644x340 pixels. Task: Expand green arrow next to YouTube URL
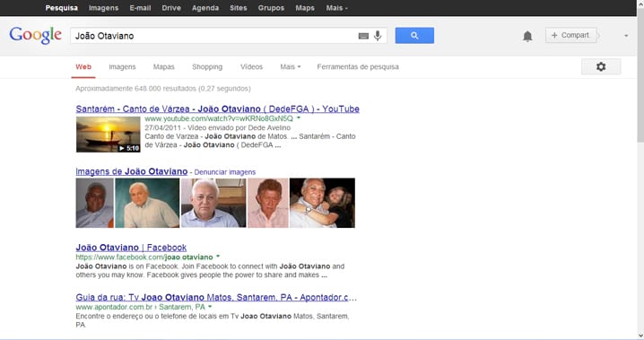tap(299, 118)
